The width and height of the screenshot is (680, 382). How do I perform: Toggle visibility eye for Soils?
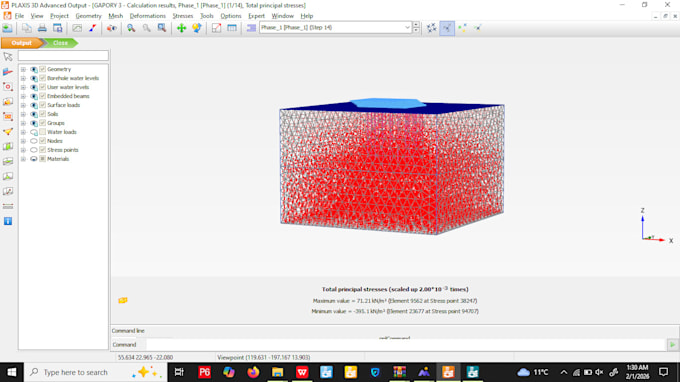(33, 114)
